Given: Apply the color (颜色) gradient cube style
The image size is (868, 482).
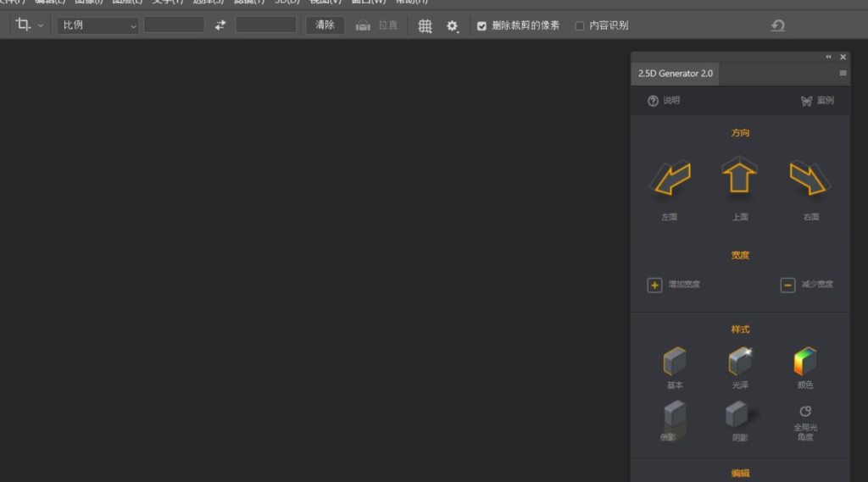Looking at the screenshot, I should [804, 362].
